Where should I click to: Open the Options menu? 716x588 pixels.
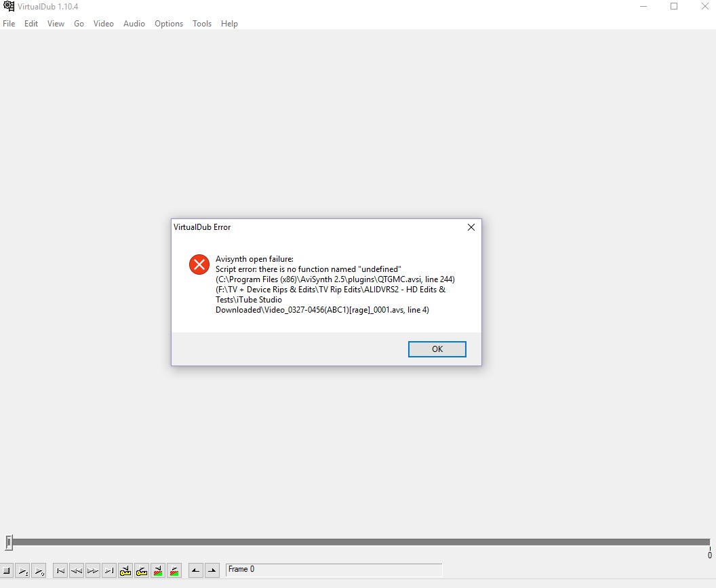tap(169, 24)
